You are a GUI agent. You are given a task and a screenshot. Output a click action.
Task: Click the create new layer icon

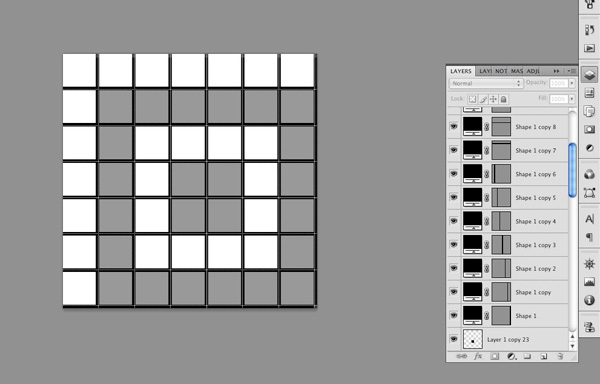543,356
